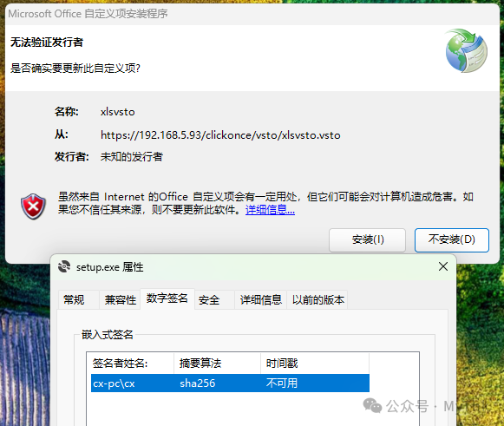Click the xlsvsto.vsto source URL text

(x=220, y=135)
